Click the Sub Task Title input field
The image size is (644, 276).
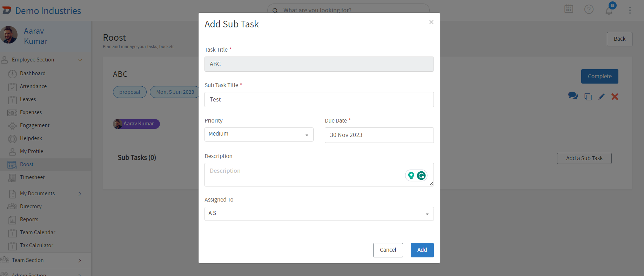click(319, 100)
